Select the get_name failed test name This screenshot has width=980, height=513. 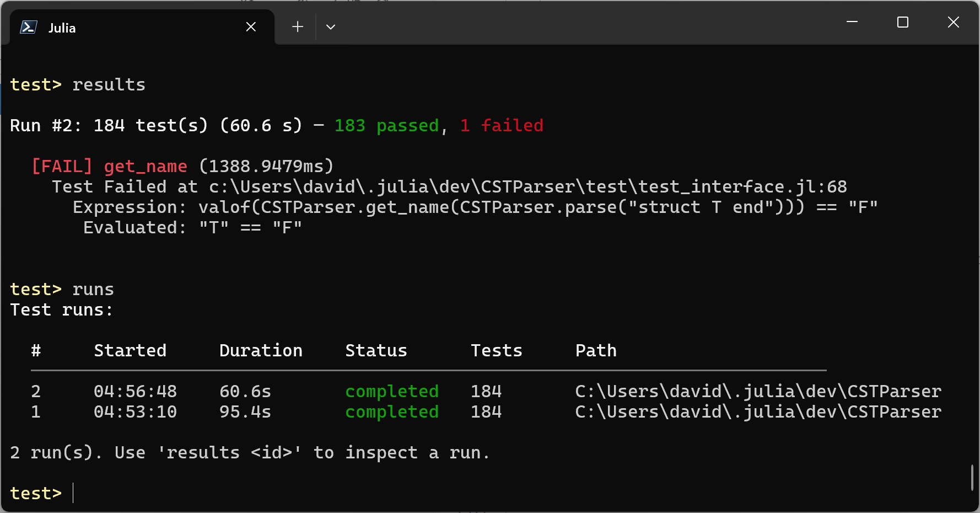(x=145, y=166)
